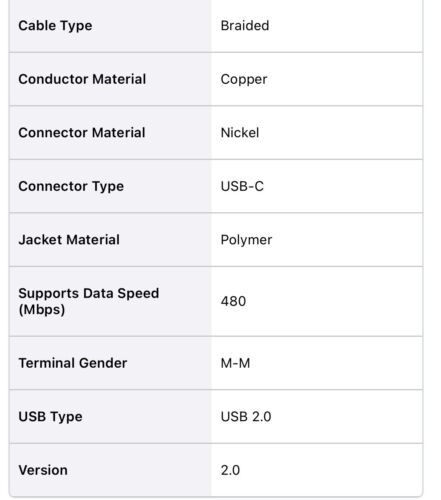Click the 480 data speed value
Screen dimensions: 441x500
click(x=233, y=301)
